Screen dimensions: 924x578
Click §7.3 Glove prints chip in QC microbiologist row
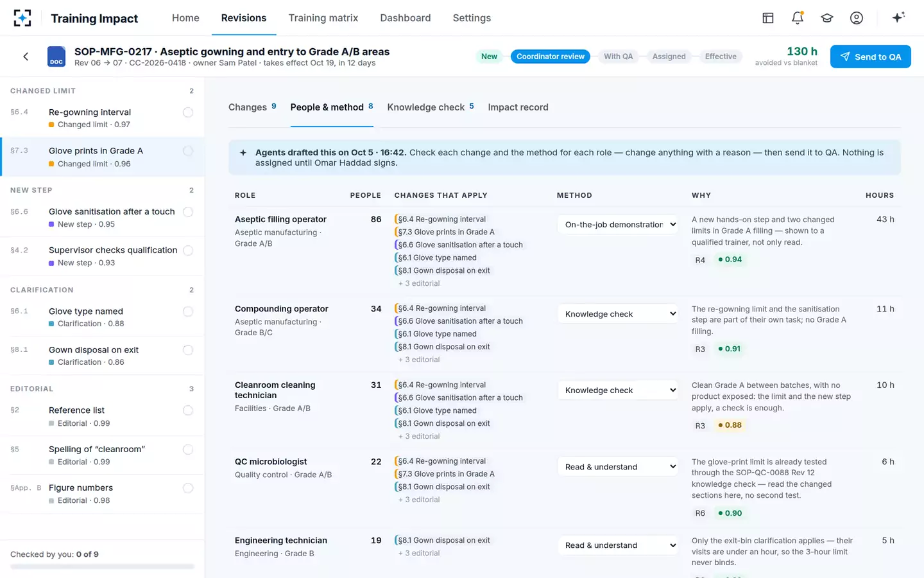pyautogui.click(x=445, y=474)
